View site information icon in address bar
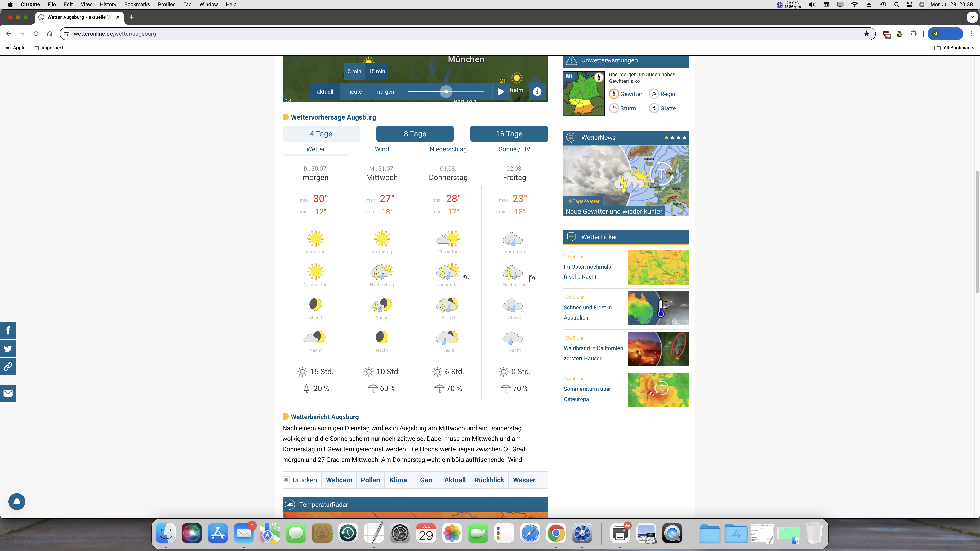Image resolution: width=980 pixels, height=551 pixels. click(x=66, y=33)
